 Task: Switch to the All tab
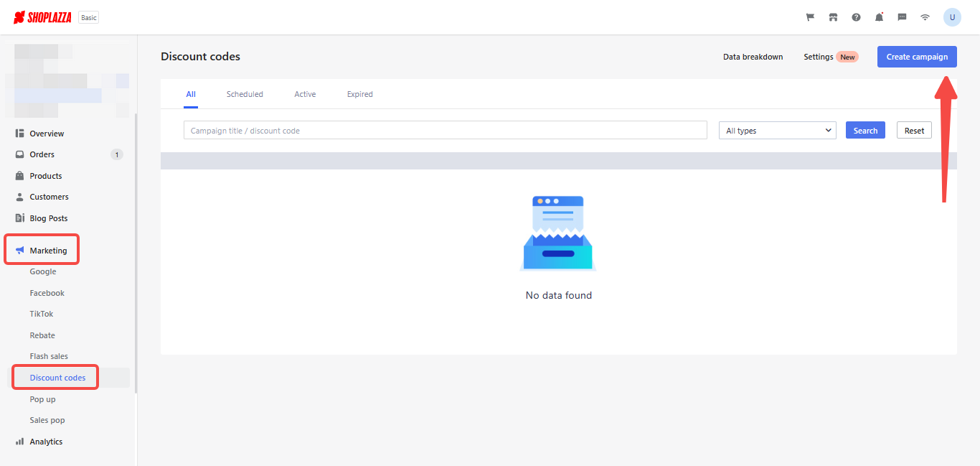(191, 94)
